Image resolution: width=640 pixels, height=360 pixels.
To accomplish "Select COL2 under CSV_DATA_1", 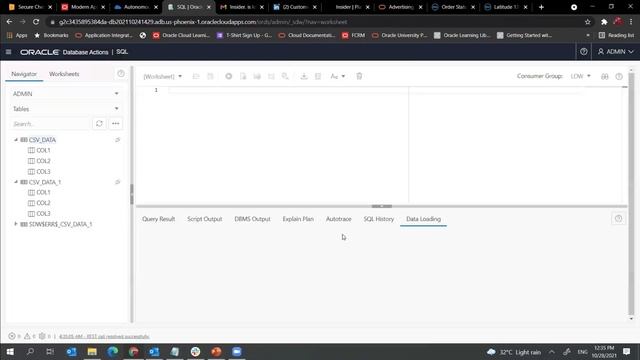I will click(43, 203).
